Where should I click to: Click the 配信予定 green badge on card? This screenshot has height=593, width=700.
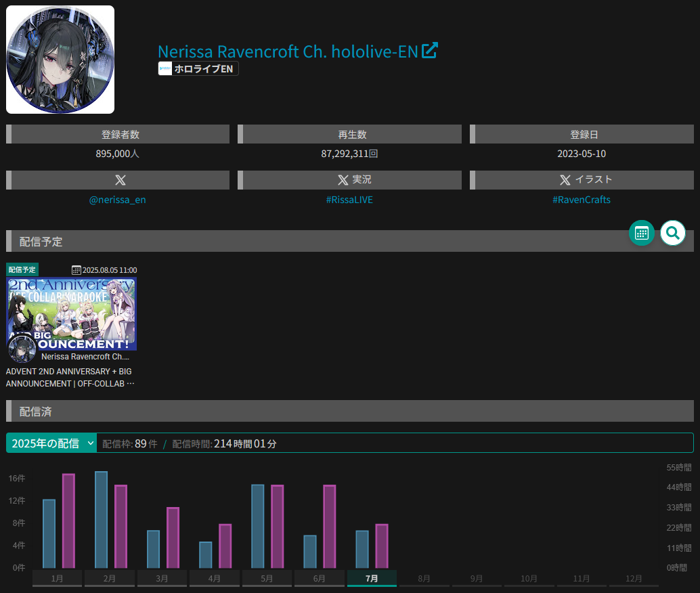pyautogui.click(x=22, y=269)
